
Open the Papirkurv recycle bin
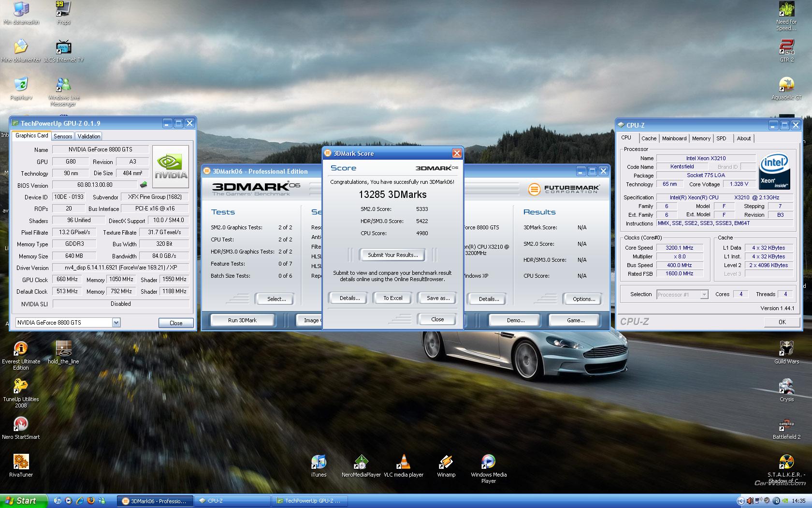coord(21,89)
